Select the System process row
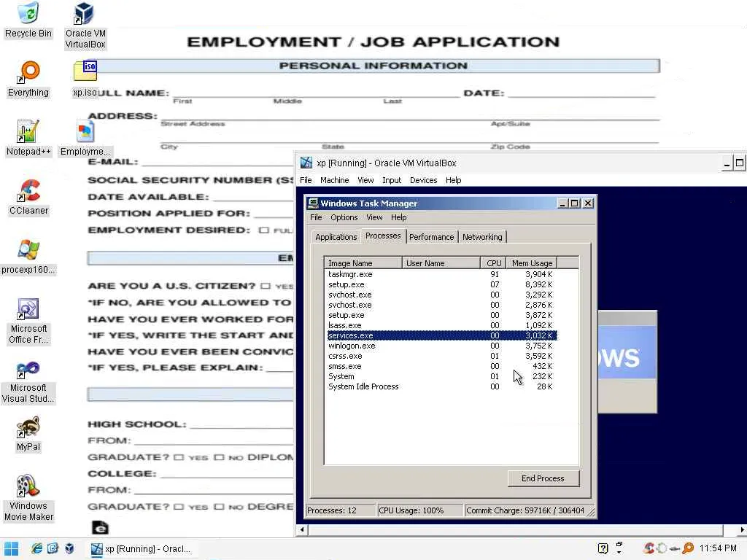This screenshot has width=747, height=560. pos(441,376)
